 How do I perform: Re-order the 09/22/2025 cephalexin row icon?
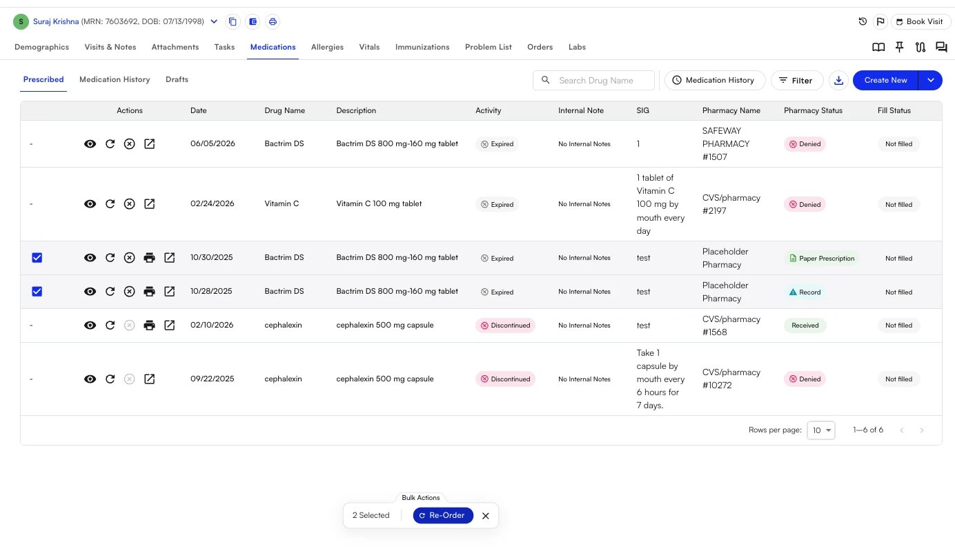(110, 379)
